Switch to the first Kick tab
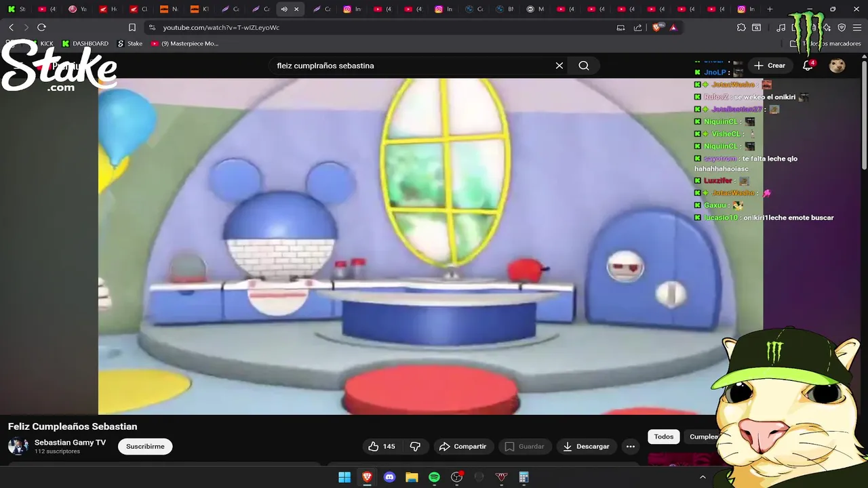 [16, 9]
